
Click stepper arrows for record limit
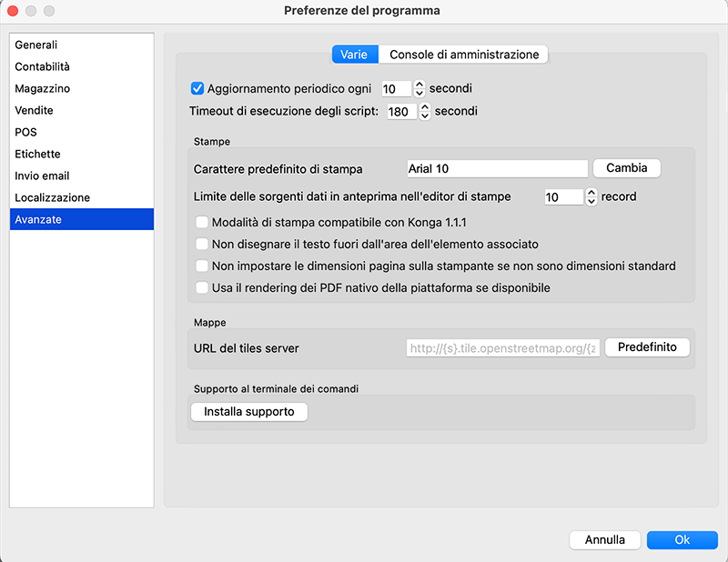point(591,196)
